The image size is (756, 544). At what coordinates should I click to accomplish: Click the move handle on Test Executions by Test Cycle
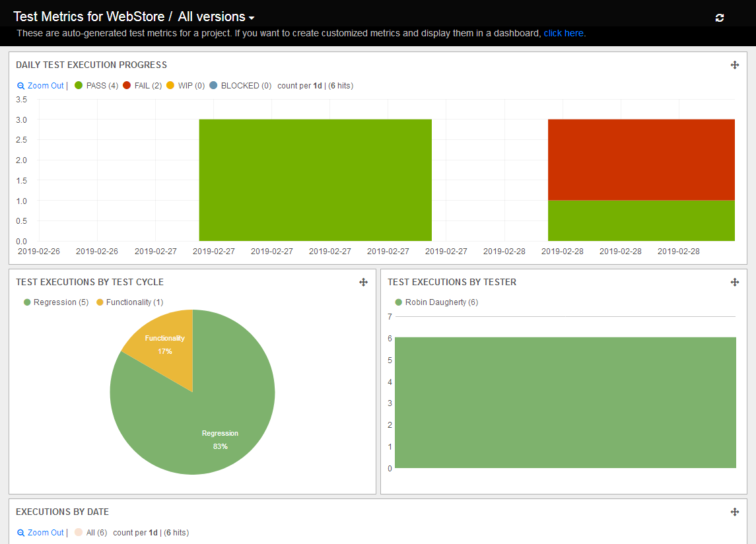[363, 282]
